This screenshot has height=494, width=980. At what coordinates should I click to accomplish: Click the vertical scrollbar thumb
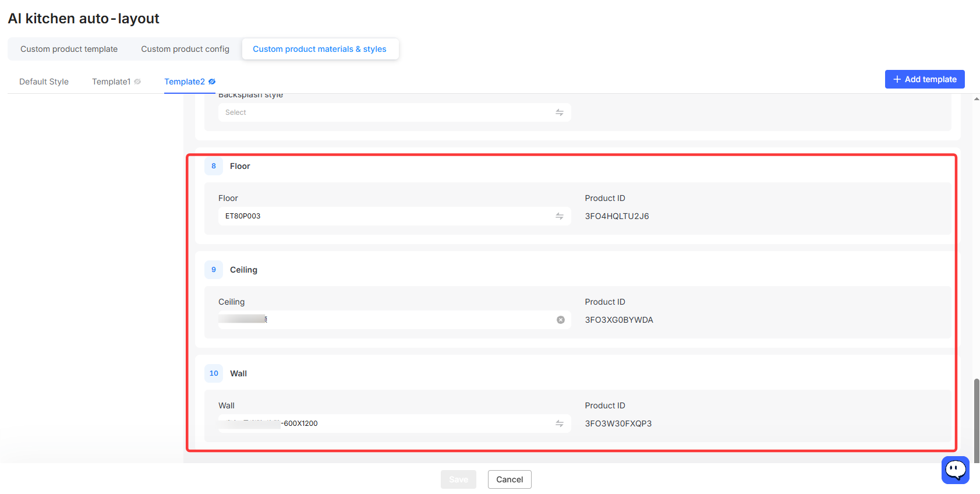[x=977, y=421]
